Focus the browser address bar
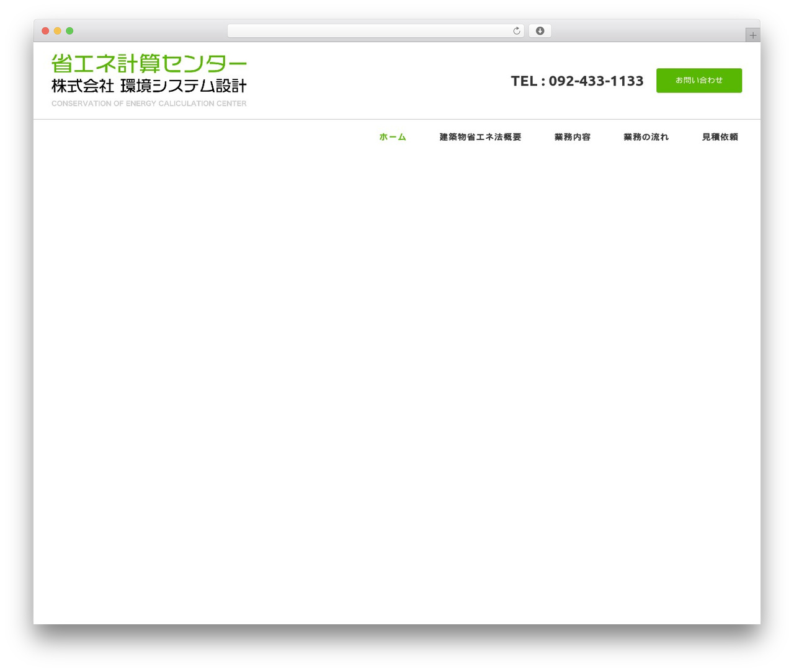This screenshot has width=794, height=672. click(375, 31)
